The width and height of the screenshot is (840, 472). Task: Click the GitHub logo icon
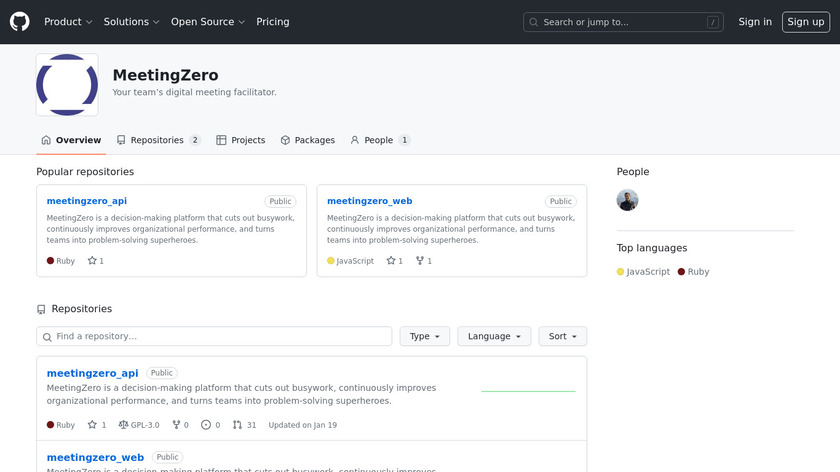[x=20, y=22]
